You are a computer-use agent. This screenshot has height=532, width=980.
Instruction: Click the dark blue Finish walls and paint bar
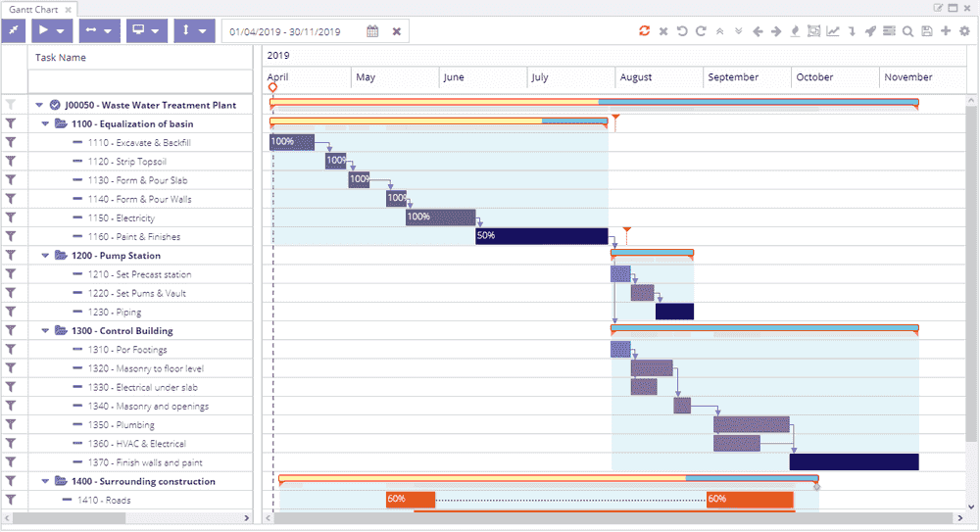[x=854, y=461]
